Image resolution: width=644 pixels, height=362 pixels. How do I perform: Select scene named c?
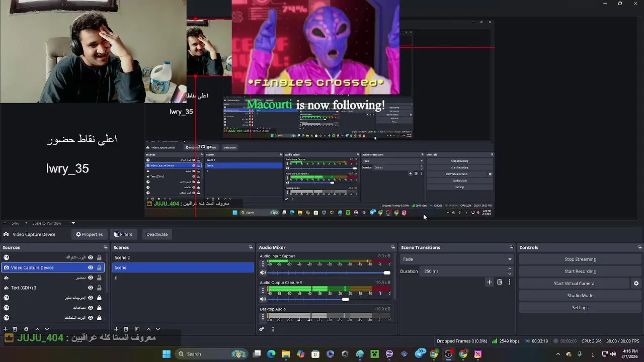tap(183, 278)
